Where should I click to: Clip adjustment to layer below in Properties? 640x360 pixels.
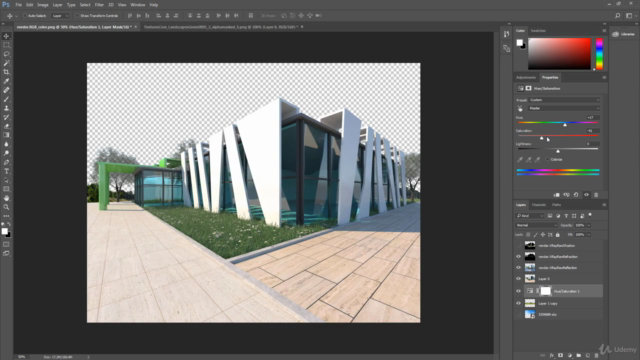[x=556, y=195]
